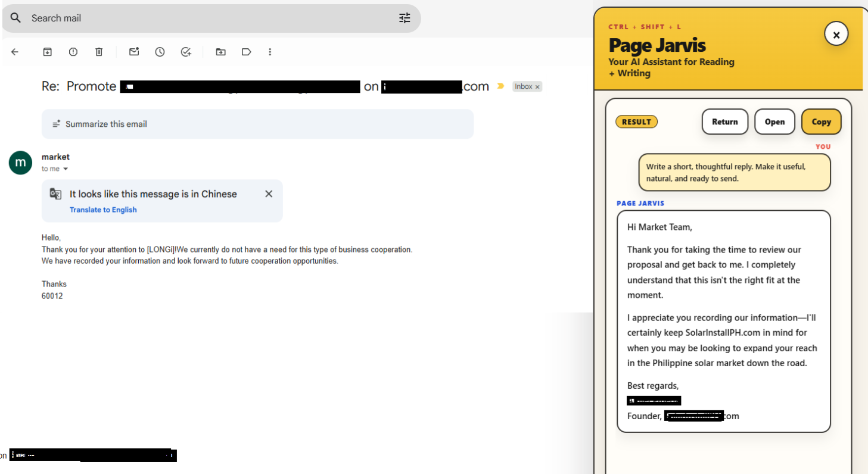Show search options in the search bar

(405, 18)
